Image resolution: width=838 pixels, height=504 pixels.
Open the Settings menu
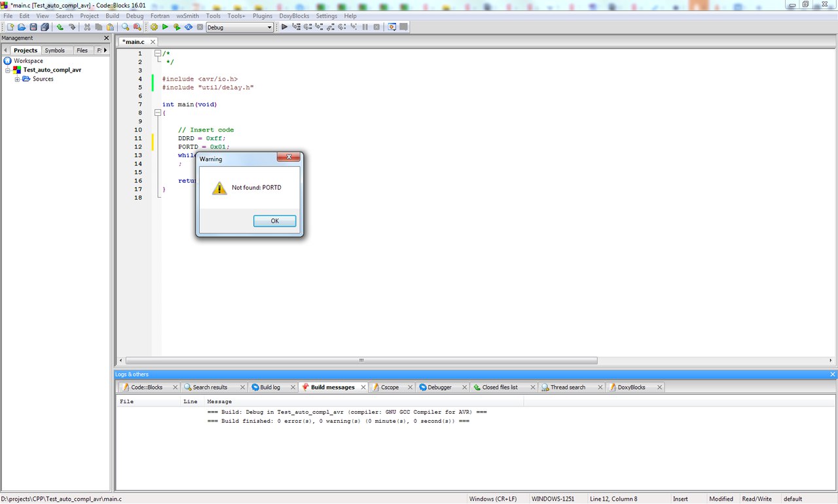tap(327, 16)
